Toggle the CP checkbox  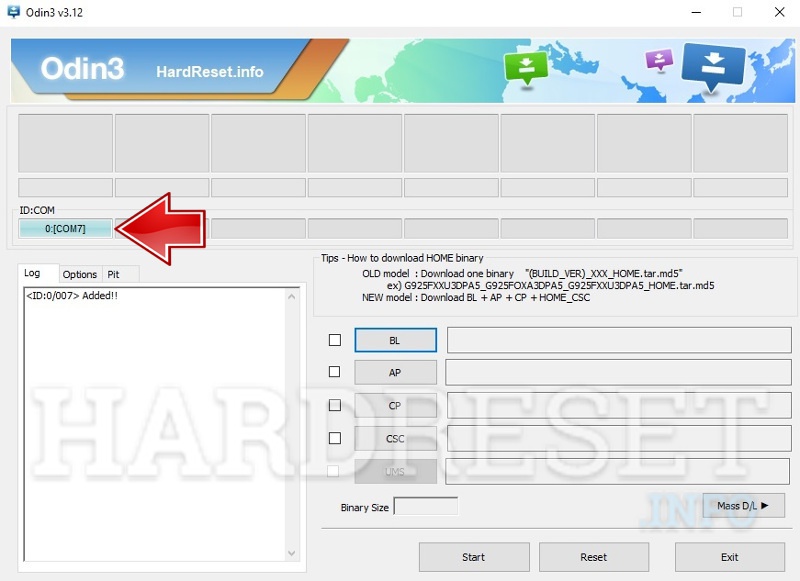(x=335, y=405)
